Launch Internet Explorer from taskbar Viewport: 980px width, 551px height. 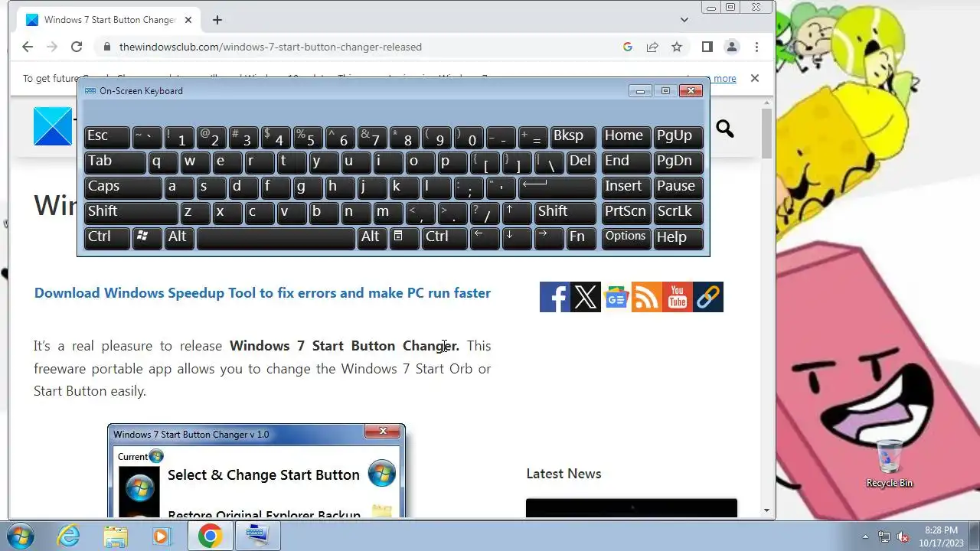(x=69, y=536)
